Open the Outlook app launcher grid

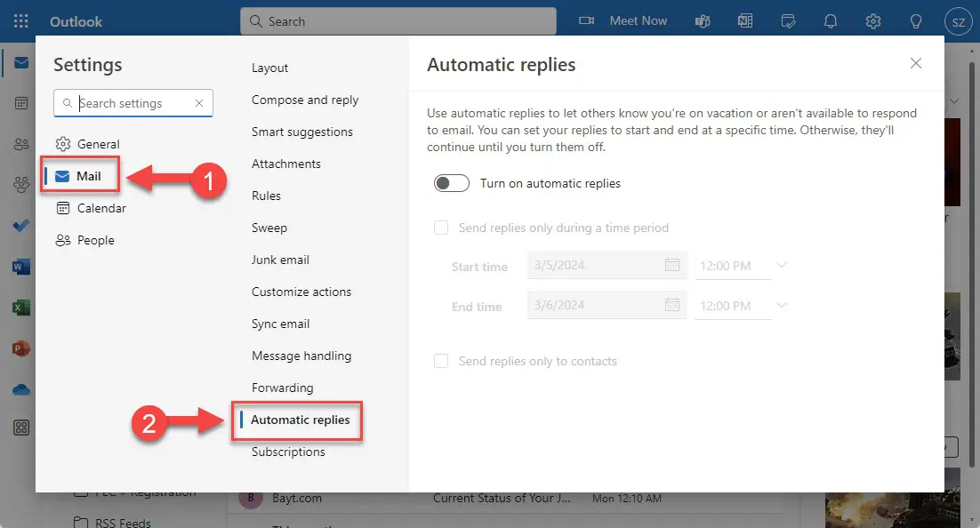click(x=20, y=21)
